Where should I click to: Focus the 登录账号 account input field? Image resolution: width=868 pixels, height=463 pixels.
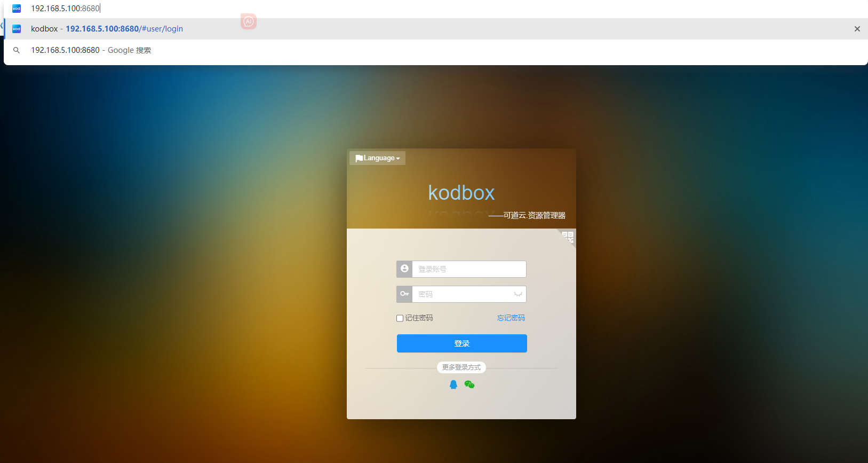[469, 269]
